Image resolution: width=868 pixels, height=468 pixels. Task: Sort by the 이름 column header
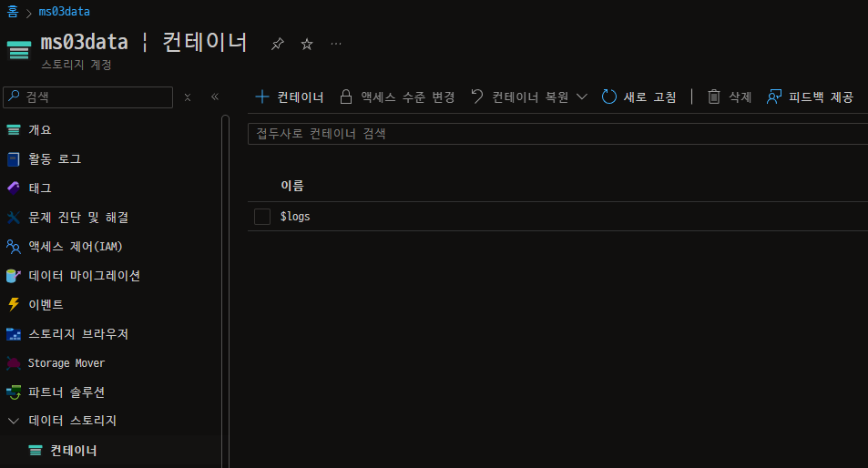point(292,186)
